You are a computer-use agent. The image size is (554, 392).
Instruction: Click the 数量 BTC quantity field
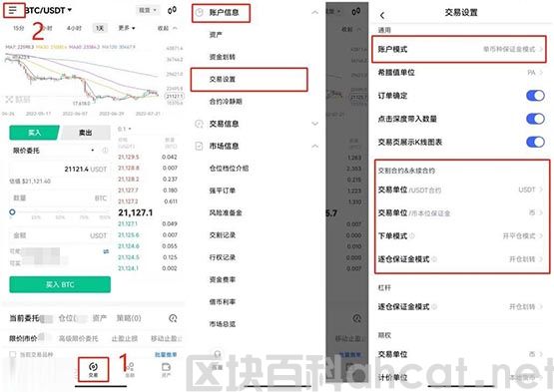click(x=59, y=198)
